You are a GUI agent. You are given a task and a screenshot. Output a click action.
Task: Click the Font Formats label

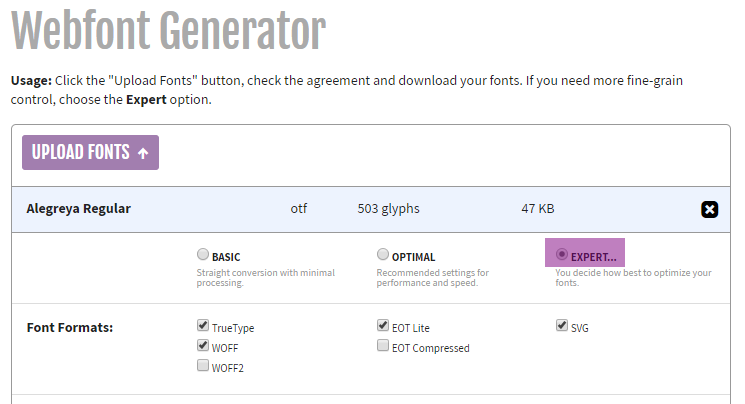tap(70, 327)
